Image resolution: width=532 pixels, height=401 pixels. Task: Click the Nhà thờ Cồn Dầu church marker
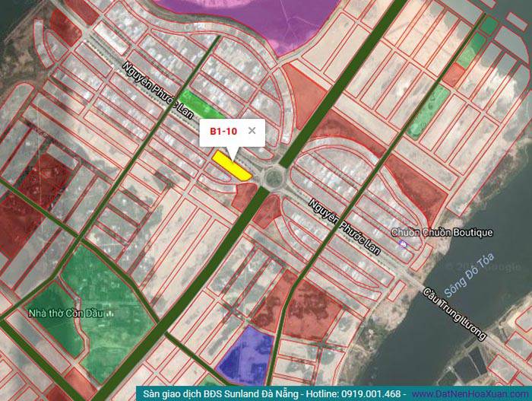[111, 313]
